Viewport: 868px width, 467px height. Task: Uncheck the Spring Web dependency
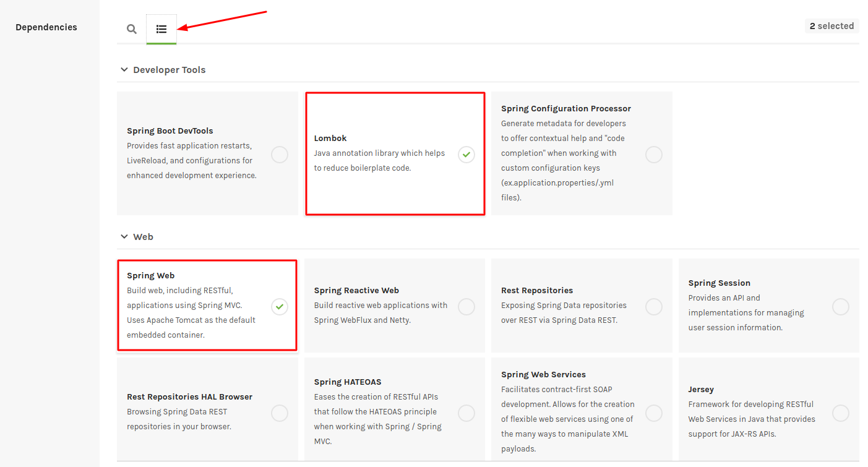coord(280,307)
